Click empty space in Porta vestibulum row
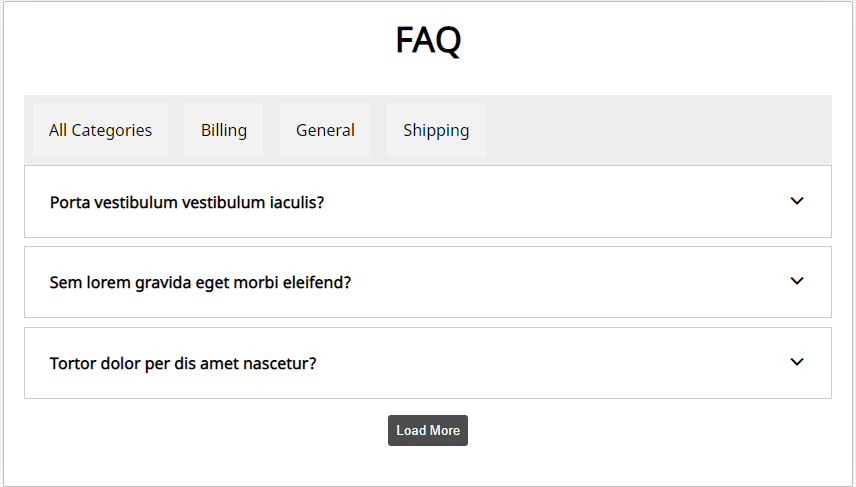 pyautogui.click(x=550, y=202)
